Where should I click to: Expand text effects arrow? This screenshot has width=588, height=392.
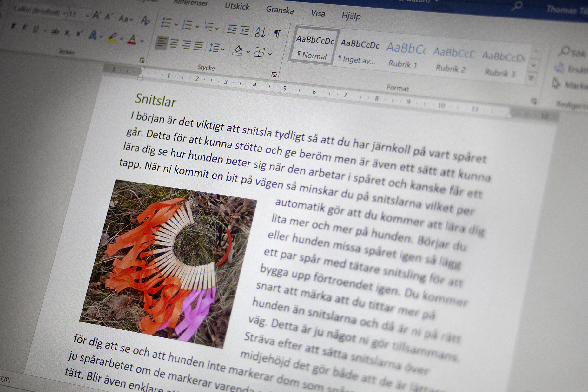[x=101, y=37]
